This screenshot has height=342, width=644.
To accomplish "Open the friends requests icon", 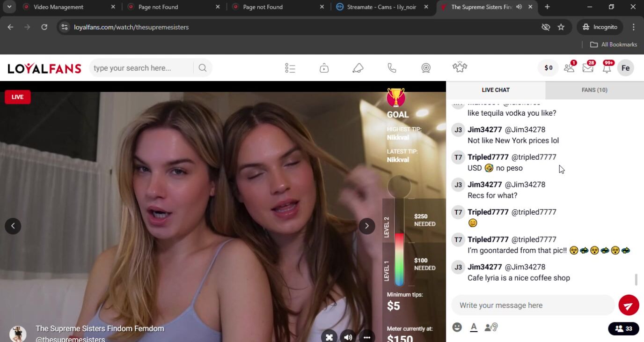I will (x=569, y=68).
